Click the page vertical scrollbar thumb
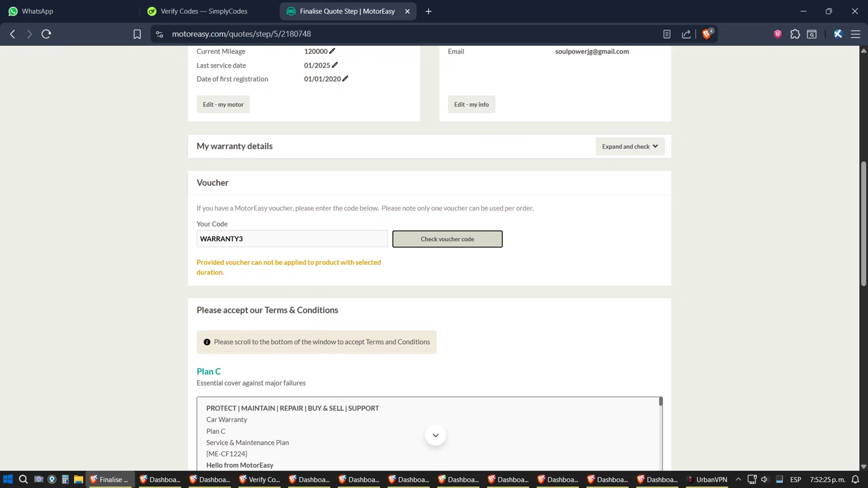 pos(863,223)
